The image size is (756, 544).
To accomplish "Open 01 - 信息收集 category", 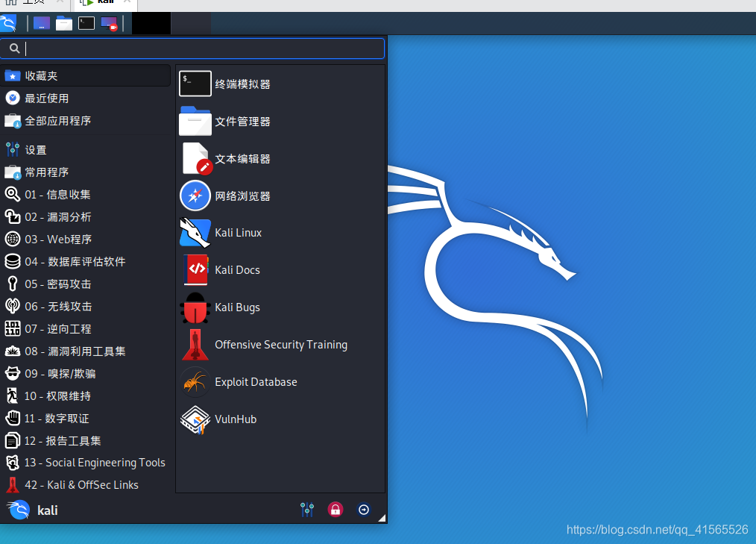I will tap(85, 195).
